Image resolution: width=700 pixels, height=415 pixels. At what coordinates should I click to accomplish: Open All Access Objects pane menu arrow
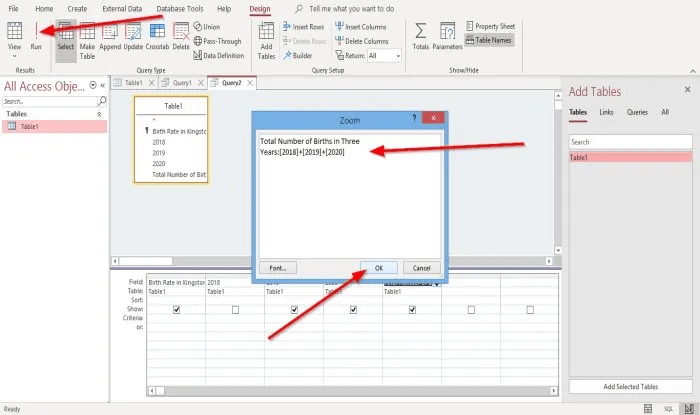click(x=93, y=85)
